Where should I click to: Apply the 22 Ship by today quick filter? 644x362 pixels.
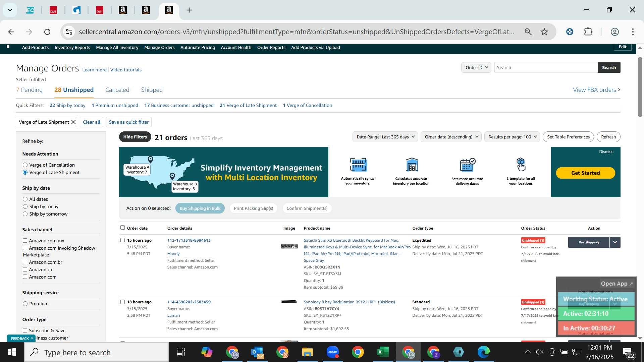[x=67, y=105]
